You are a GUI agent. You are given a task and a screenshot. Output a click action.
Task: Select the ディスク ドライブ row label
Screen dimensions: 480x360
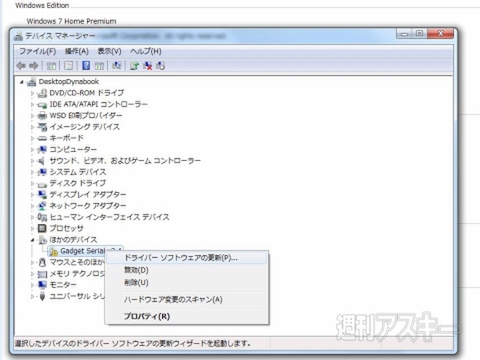[78, 183]
